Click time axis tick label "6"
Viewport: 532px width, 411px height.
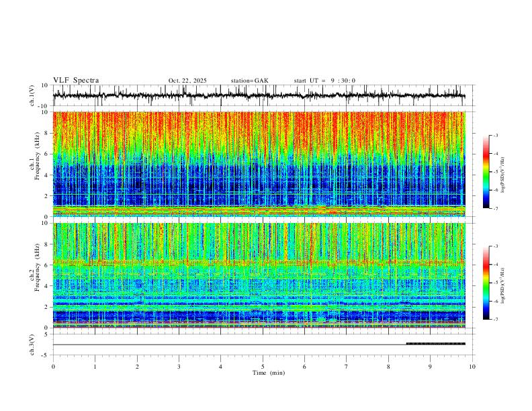point(304,367)
